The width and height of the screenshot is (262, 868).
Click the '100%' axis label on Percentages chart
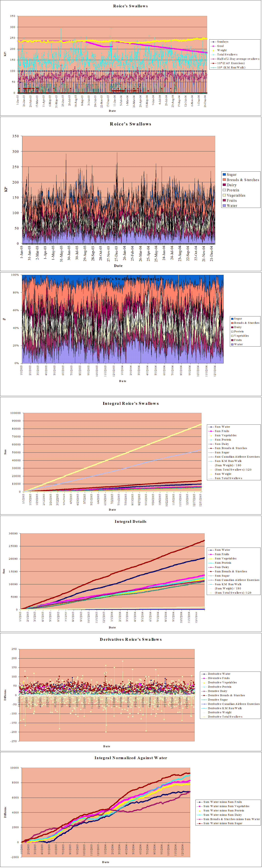point(15,275)
